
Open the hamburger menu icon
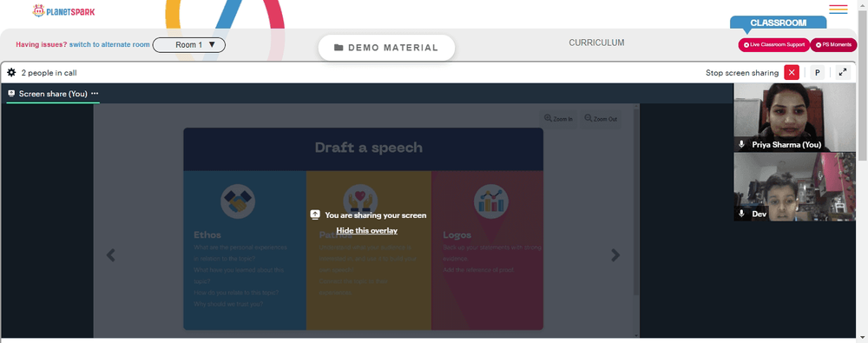[838, 10]
